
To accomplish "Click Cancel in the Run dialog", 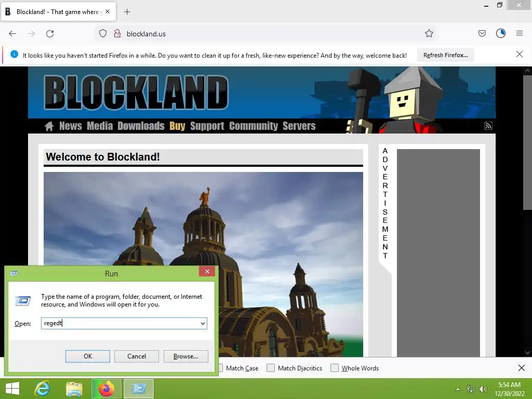I will point(137,356).
